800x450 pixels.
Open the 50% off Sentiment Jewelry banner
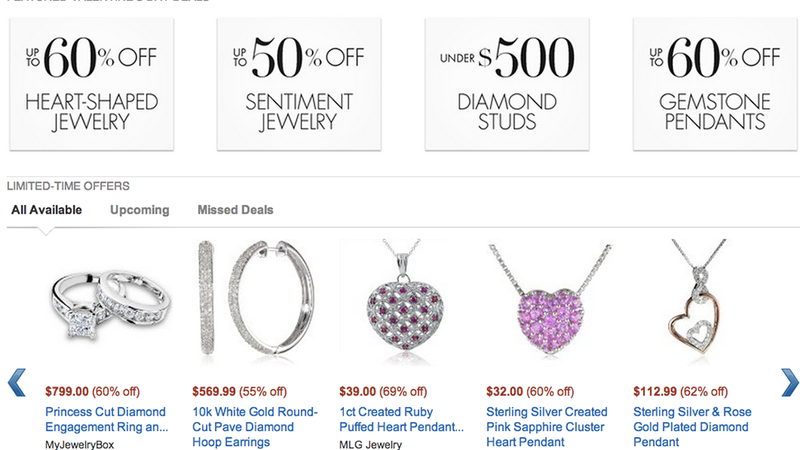tap(299, 84)
